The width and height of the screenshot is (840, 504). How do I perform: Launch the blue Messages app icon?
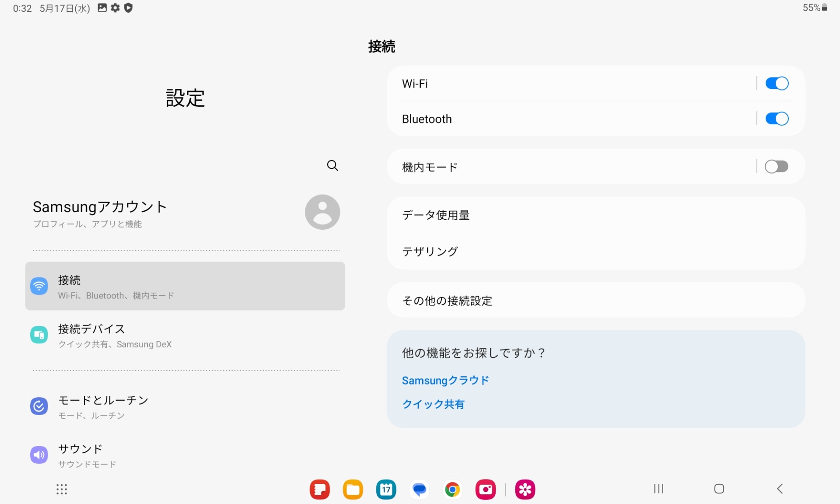(419, 489)
